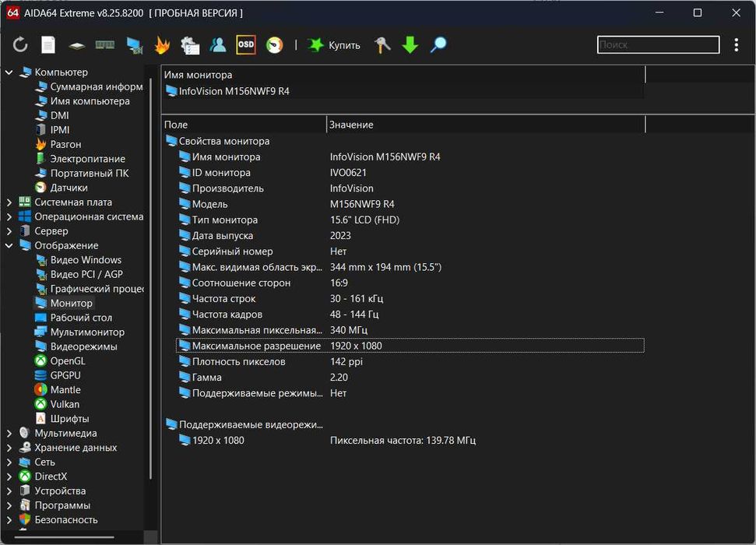
Task: Click the GPGPU stacked disks icon
Action: click(41, 375)
